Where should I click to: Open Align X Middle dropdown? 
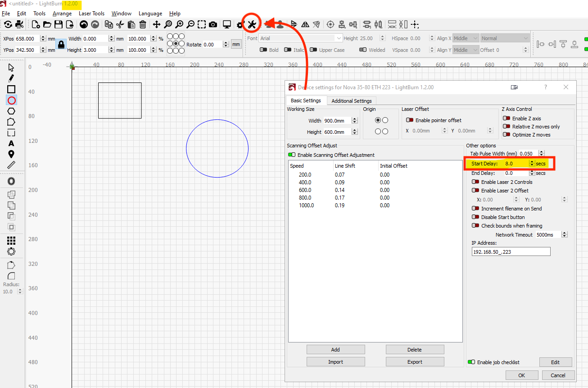466,38
